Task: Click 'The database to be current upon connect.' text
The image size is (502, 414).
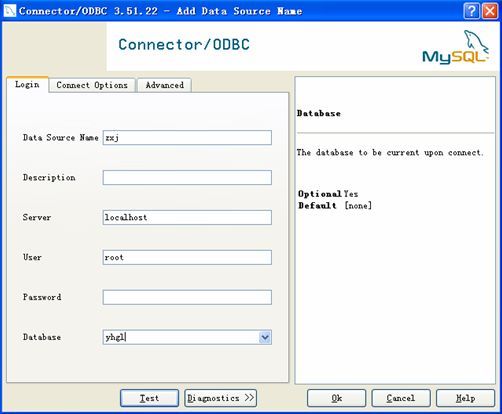Action: click(x=390, y=153)
